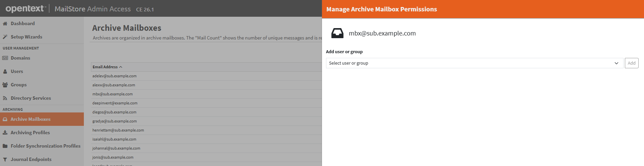Open the Archive Mailboxes menu item
The height and width of the screenshot is (166, 644).
(31, 119)
